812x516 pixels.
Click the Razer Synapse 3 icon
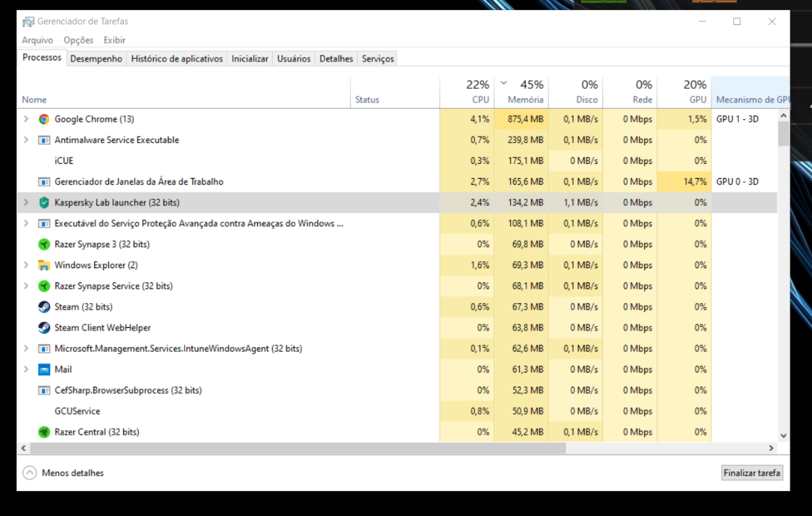tap(44, 244)
